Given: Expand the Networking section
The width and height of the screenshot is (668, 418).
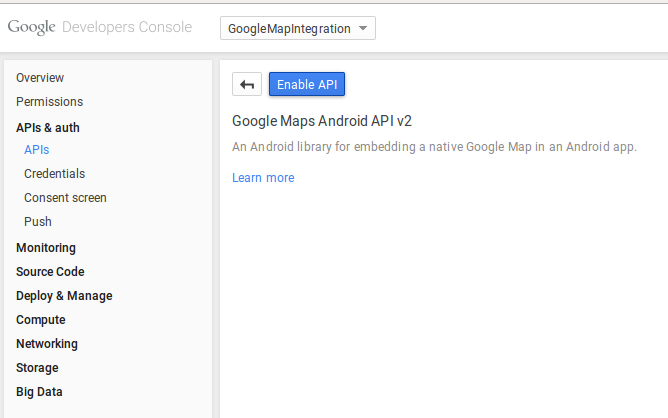Looking at the screenshot, I should (47, 344).
